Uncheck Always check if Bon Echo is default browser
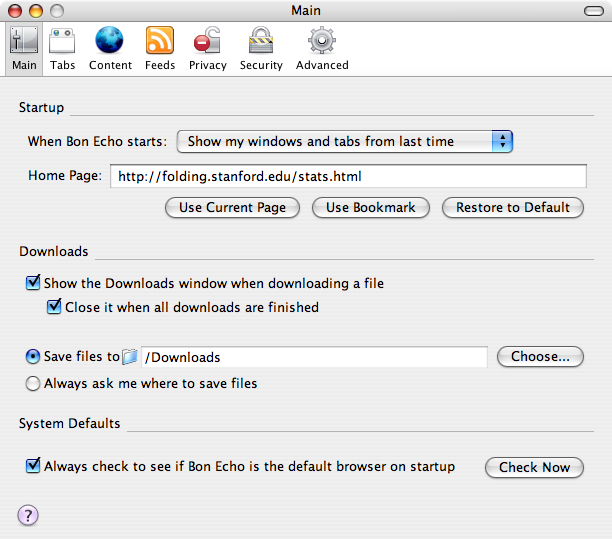Viewport: 612px width, 539px height. click(33, 466)
